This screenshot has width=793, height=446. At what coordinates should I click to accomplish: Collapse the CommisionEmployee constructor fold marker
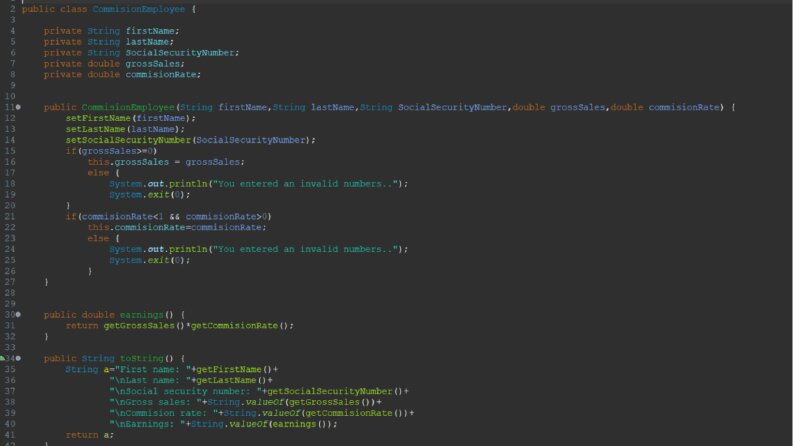pyautogui.click(x=18, y=107)
